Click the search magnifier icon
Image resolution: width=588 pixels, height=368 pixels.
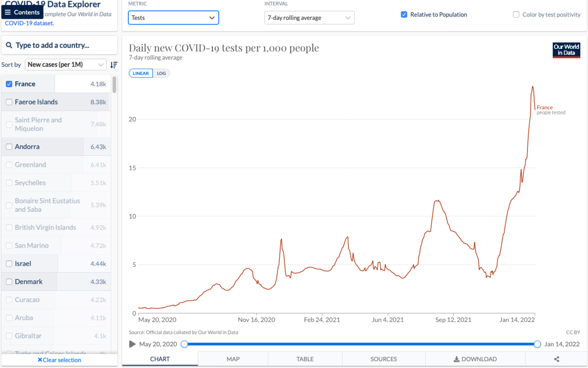pyautogui.click(x=9, y=45)
